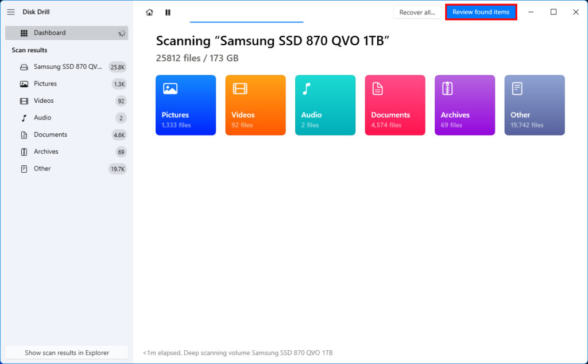
Task: Click the Other category icon in the sidebar
Action: click(24, 168)
